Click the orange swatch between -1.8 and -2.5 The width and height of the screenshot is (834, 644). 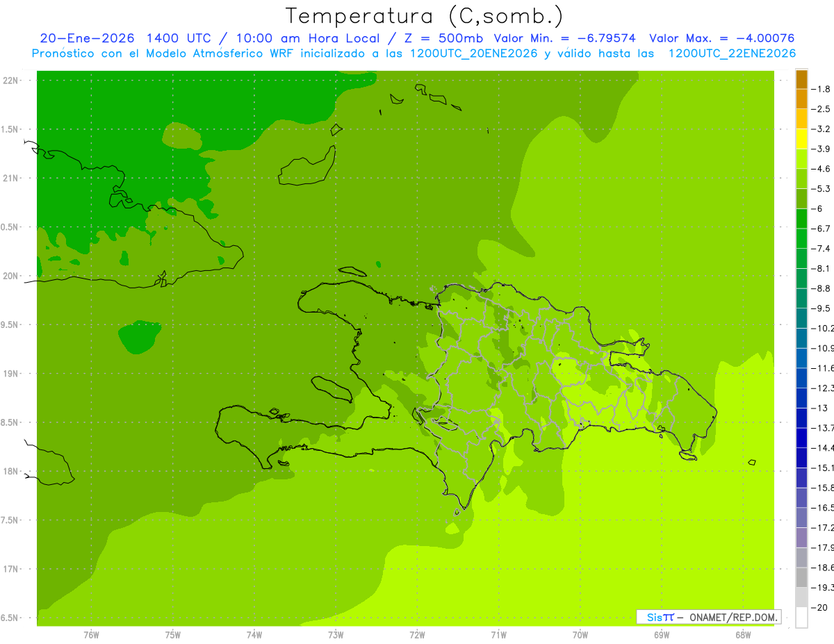pyautogui.click(x=801, y=99)
